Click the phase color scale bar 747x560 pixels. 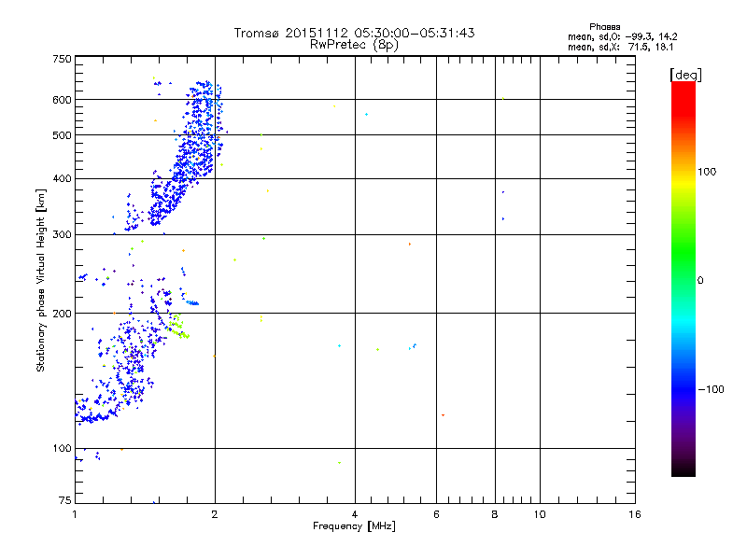(684, 278)
